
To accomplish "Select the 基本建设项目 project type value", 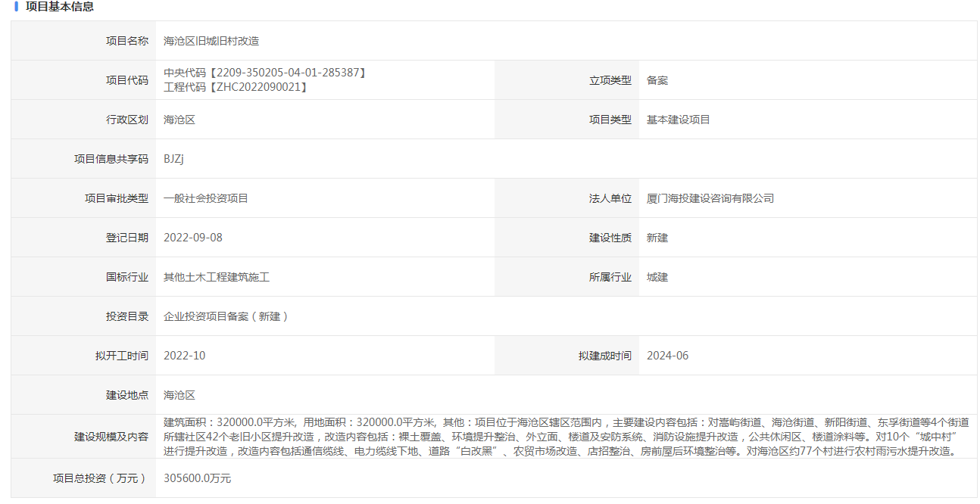I will (x=678, y=120).
